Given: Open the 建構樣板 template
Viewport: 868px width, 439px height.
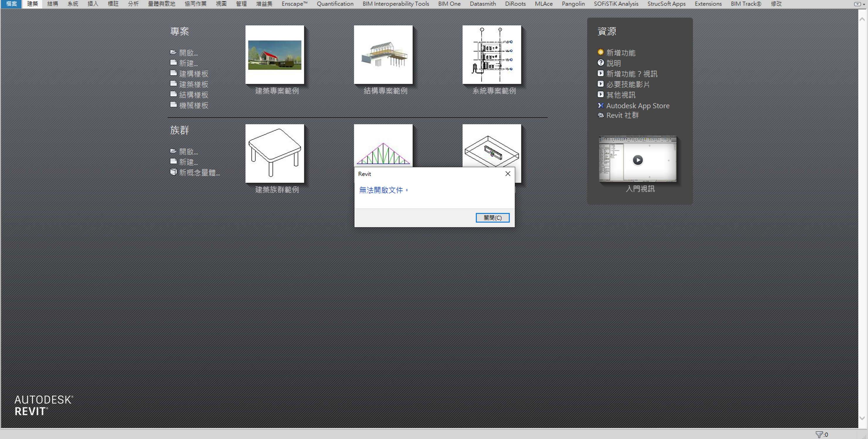Looking at the screenshot, I should click(x=193, y=74).
